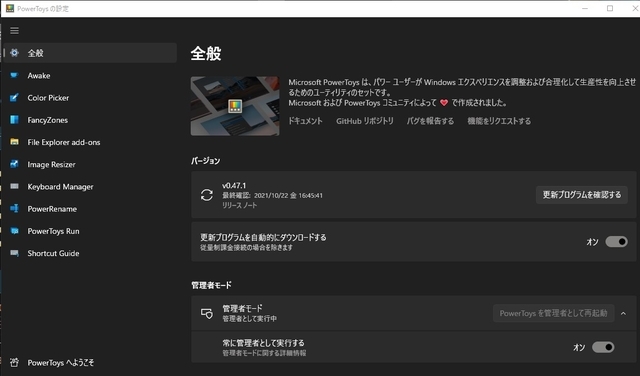This screenshot has height=376, width=640.
Task: Click PowerToys を管理者として再起動 button
Action: tap(553, 313)
